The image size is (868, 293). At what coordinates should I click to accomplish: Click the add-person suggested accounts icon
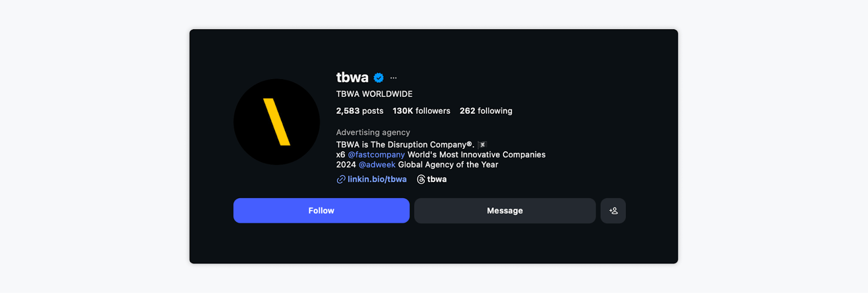(x=613, y=211)
